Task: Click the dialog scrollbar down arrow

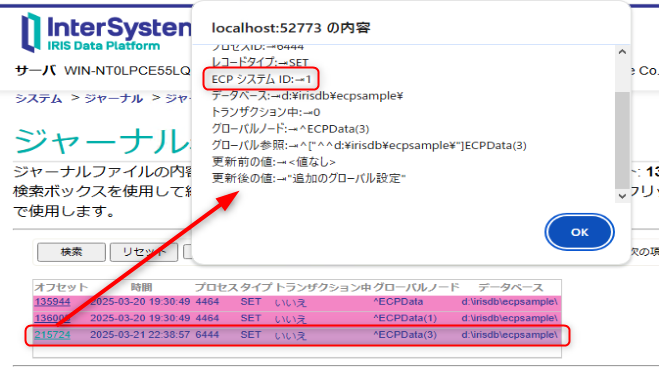Action: (x=622, y=196)
